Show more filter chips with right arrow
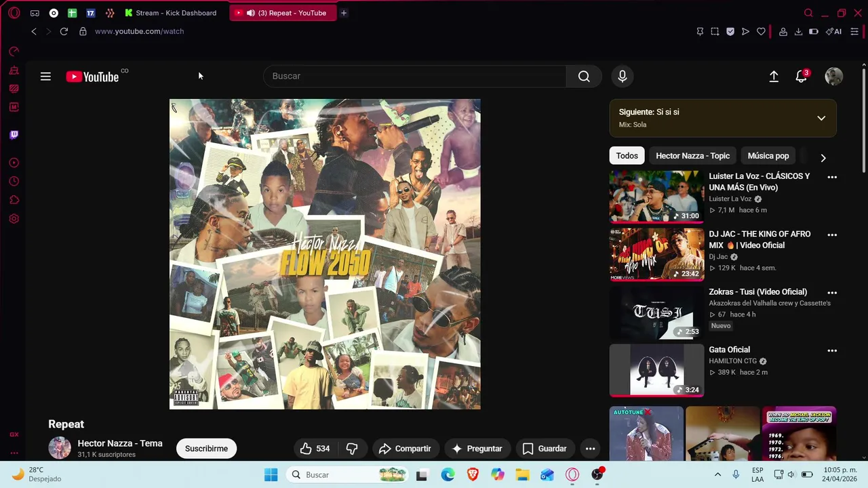Image resolution: width=868 pixels, height=488 pixels. coord(823,157)
